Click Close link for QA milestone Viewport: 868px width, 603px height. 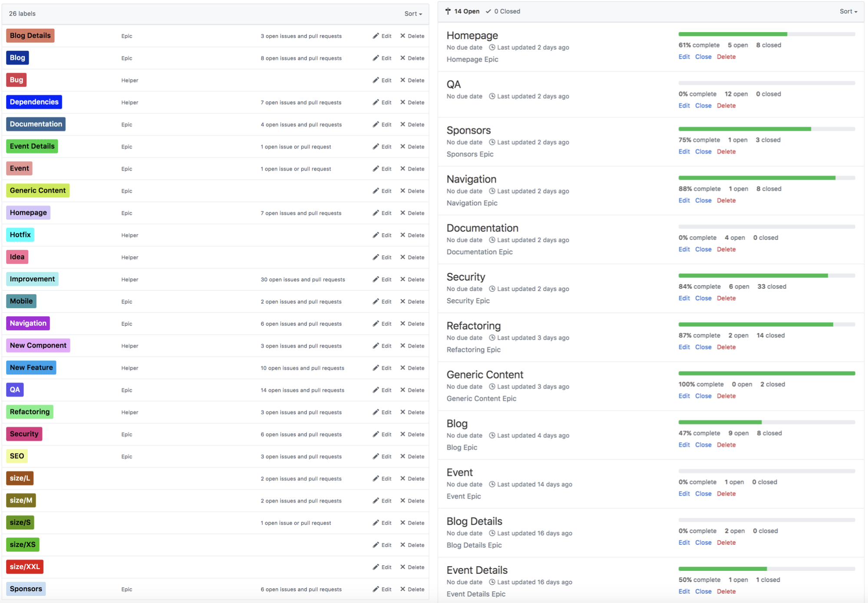tap(703, 106)
